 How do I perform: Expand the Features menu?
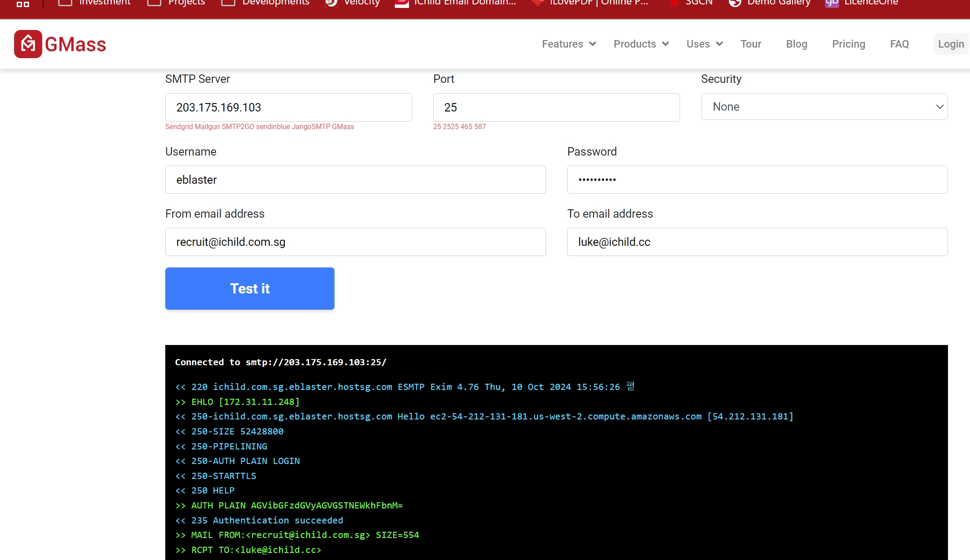pyautogui.click(x=569, y=44)
